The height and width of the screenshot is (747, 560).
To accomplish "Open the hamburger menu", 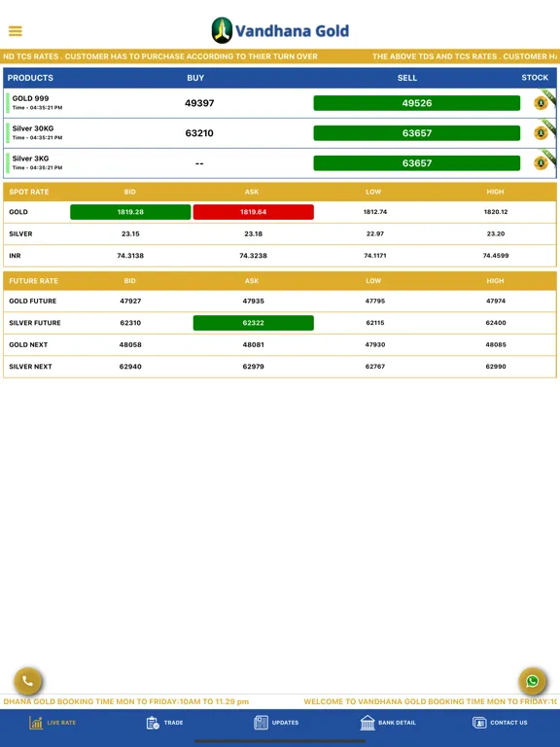I will [x=16, y=31].
